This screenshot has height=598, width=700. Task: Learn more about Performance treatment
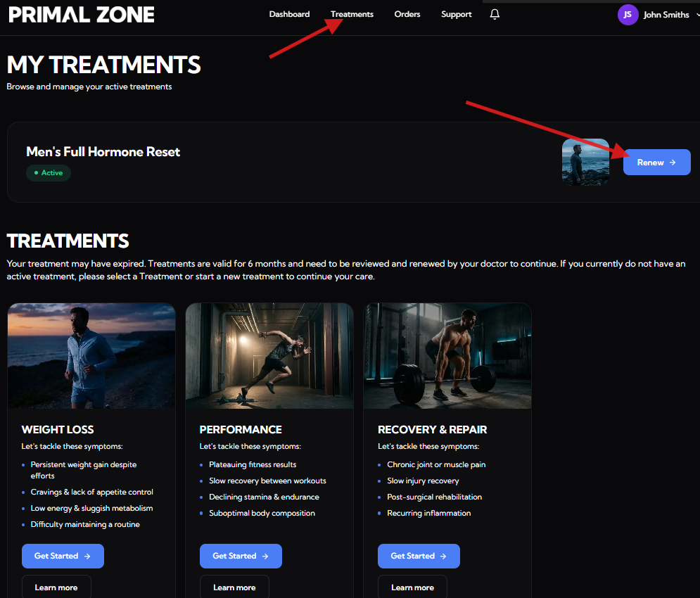[234, 587]
